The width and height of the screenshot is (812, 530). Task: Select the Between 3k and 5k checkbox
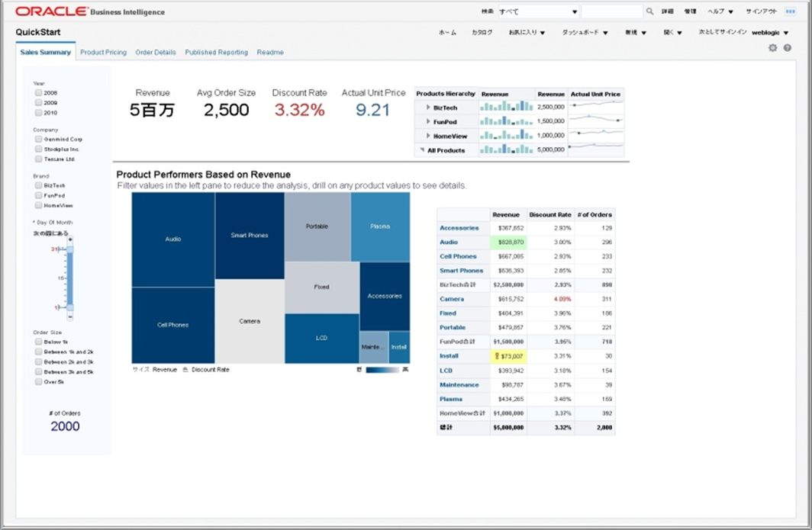click(x=38, y=371)
